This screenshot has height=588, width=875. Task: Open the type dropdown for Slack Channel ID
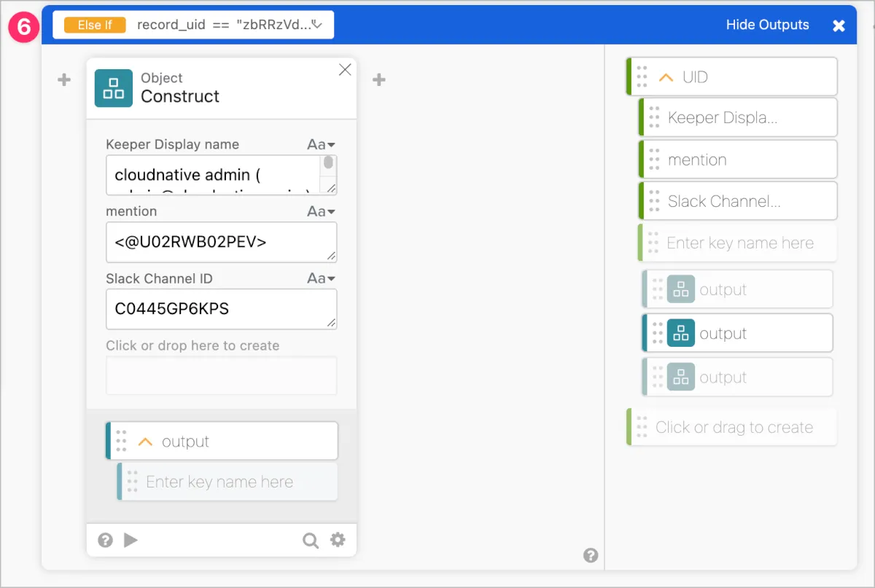click(321, 278)
